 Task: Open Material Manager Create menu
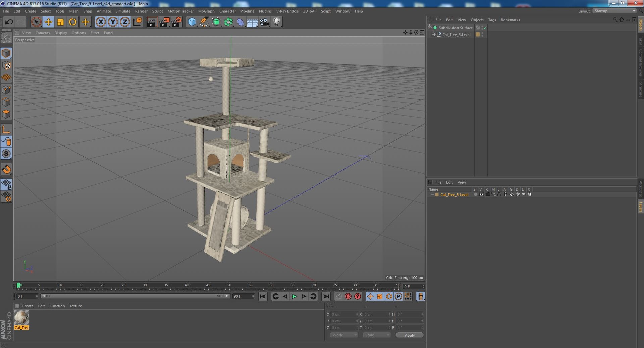[x=28, y=306]
